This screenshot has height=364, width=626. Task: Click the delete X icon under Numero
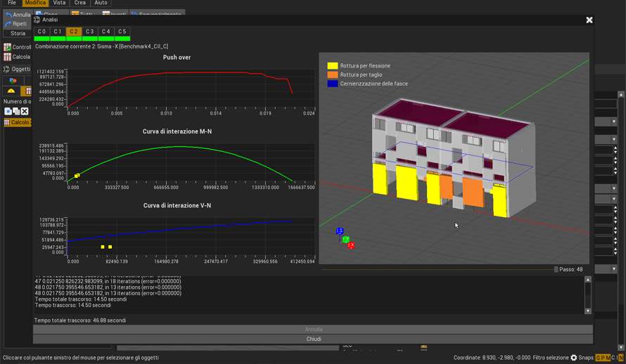[25, 111]
